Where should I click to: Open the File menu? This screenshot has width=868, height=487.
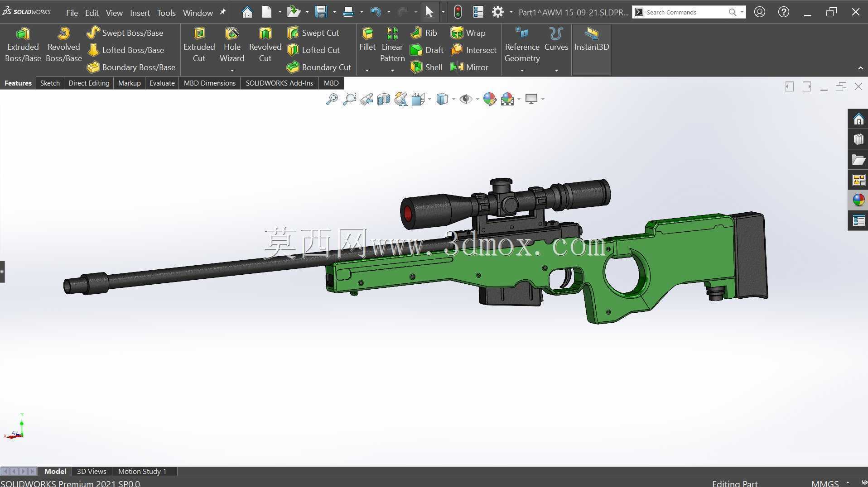coord(72,13)
